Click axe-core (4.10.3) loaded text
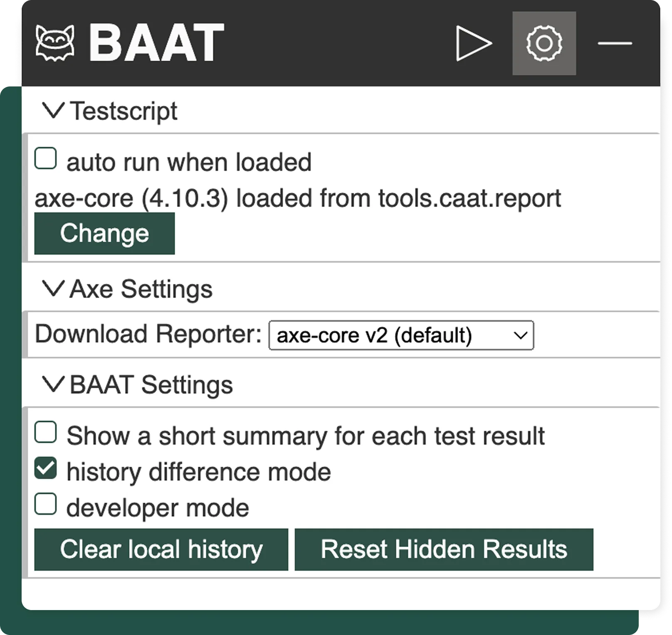Viewport: 672px width, 635px height. tap(298, 198)
